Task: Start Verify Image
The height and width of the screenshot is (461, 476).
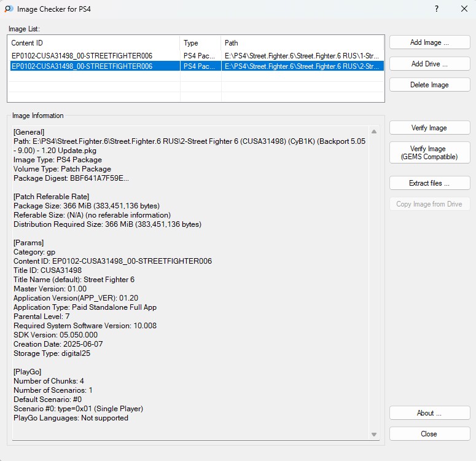Action: (429, 128)
